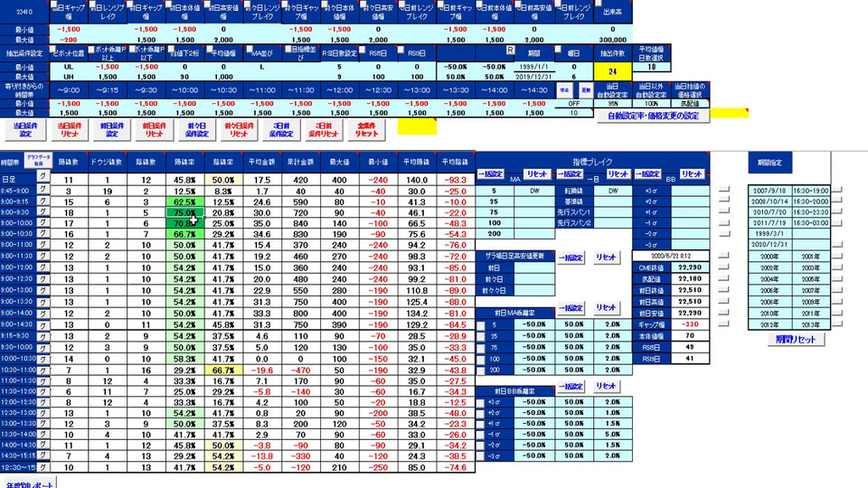Select the yellow 抽出件数 cell showing 24
Screen dimensions: 868x488
tap(612, 71)
